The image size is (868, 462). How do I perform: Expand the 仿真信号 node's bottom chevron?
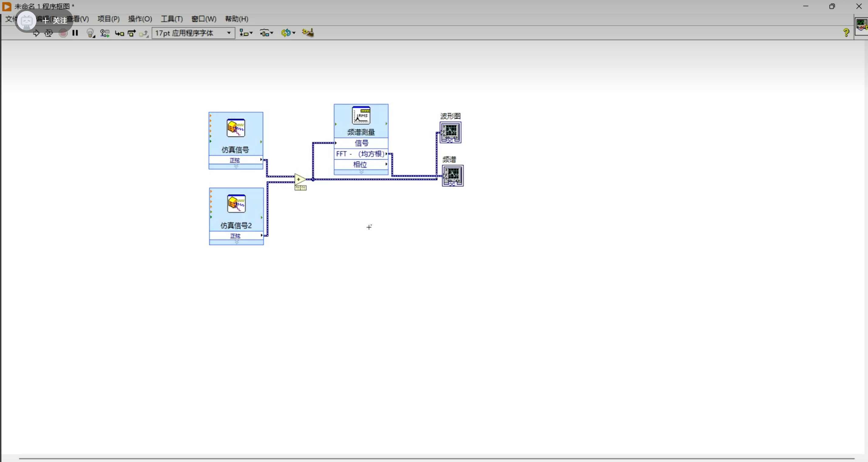236,166
